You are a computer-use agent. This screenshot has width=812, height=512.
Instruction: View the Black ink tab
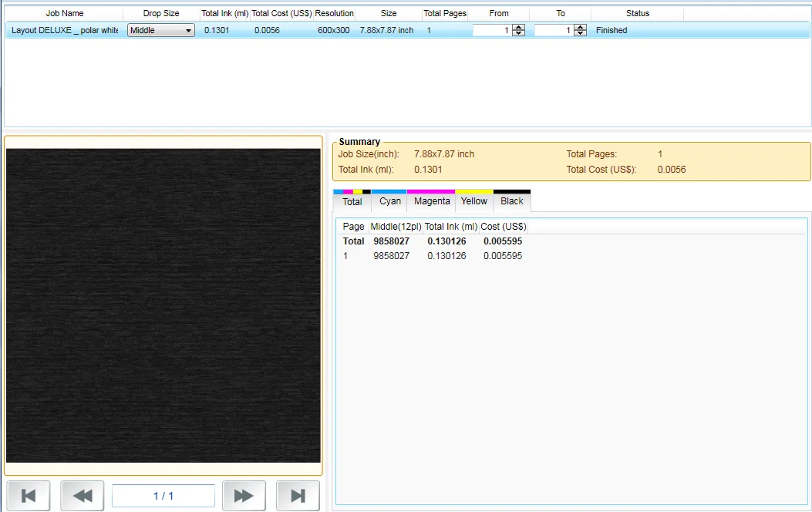tap(512, 201)
